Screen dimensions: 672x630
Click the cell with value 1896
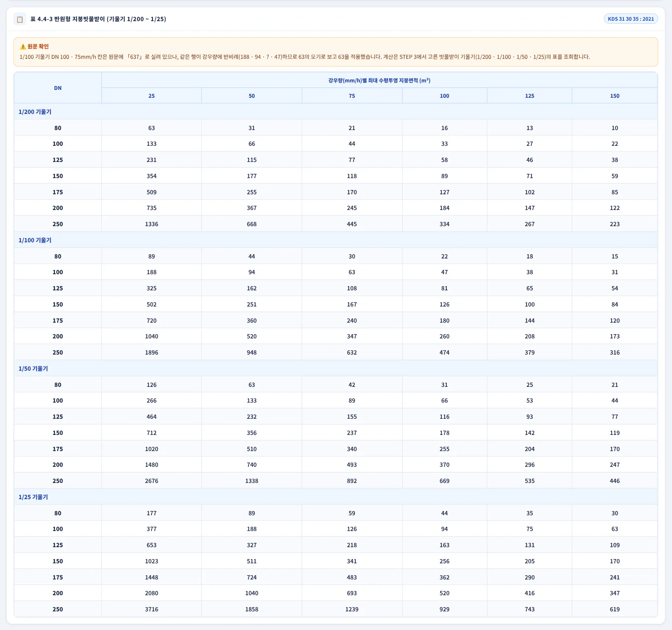(152, 352)
